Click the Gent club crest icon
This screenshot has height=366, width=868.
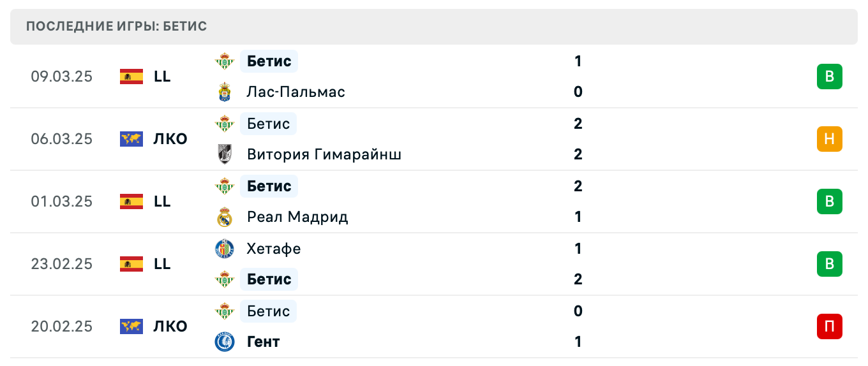coord(225,342)
